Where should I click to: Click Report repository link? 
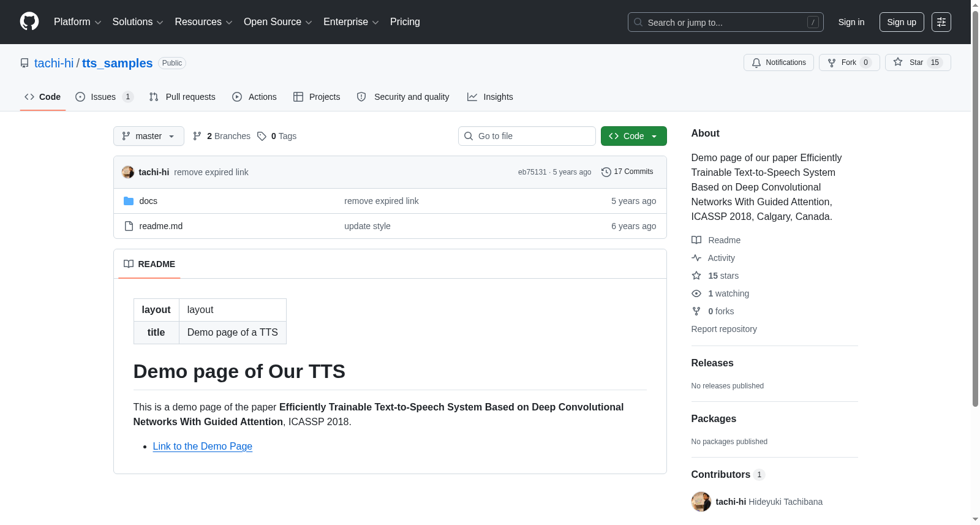[x=724, y=329]
